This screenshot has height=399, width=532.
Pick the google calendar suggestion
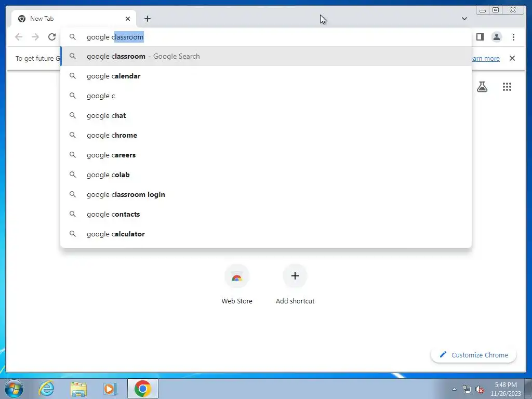[266, 76]
